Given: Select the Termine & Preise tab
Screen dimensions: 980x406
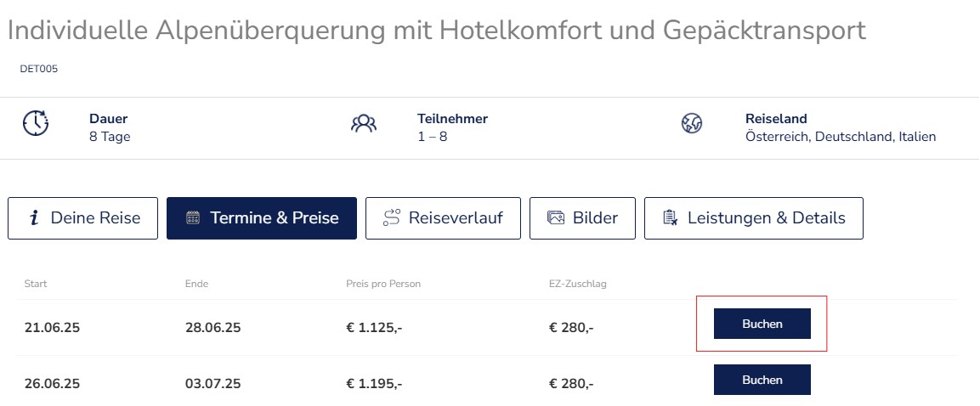Looking at the screenshot, I should pos(262,218).
